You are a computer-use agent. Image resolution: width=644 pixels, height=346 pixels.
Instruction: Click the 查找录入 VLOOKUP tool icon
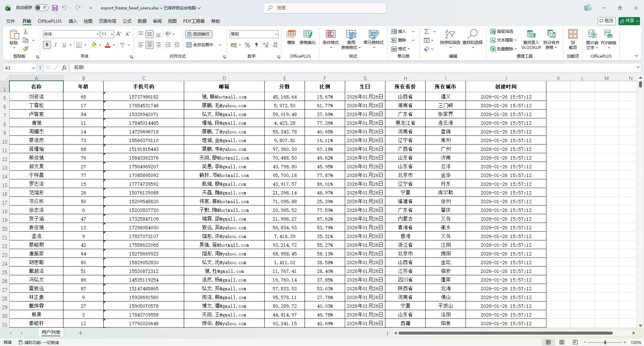click(x=531, y=34)
